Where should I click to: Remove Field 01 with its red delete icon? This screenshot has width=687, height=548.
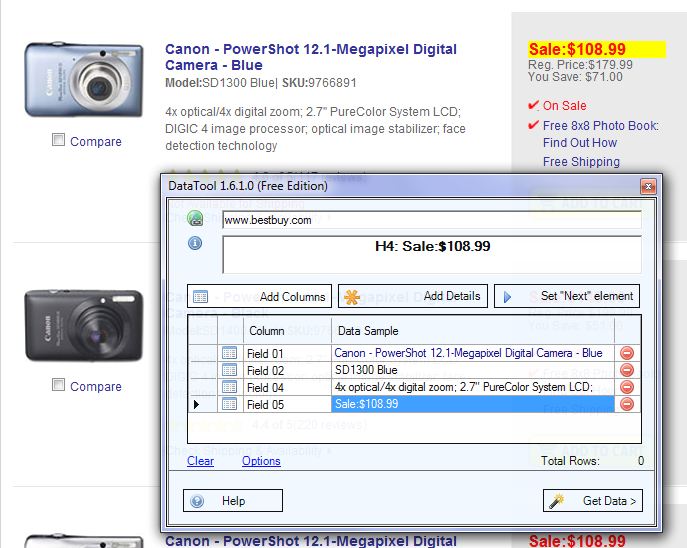[x=627, y=353]
